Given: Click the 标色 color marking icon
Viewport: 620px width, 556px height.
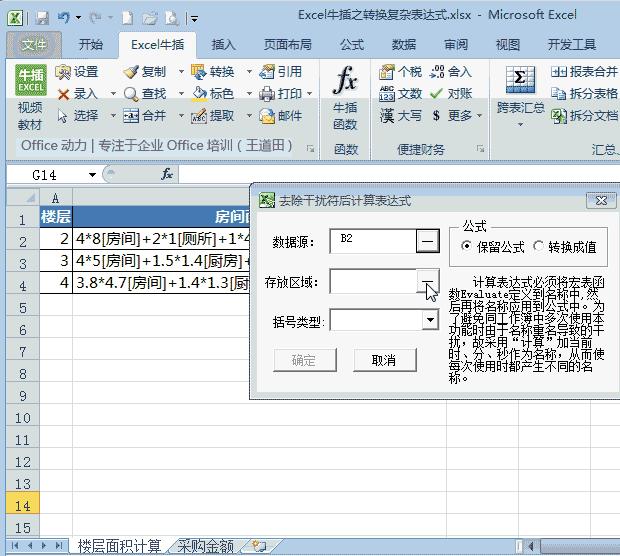Looking at the screenshot, I should coord(199,94).
